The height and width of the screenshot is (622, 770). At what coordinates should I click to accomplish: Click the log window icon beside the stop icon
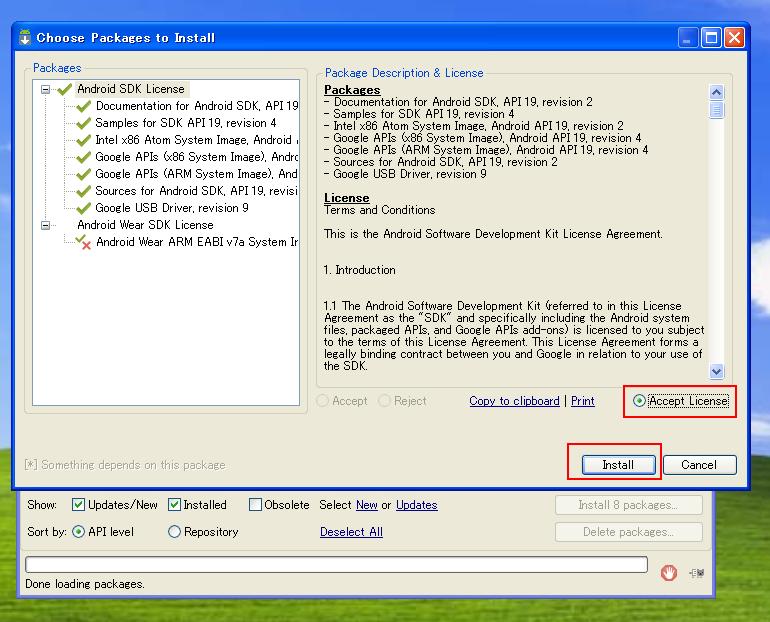pos(697,572)
